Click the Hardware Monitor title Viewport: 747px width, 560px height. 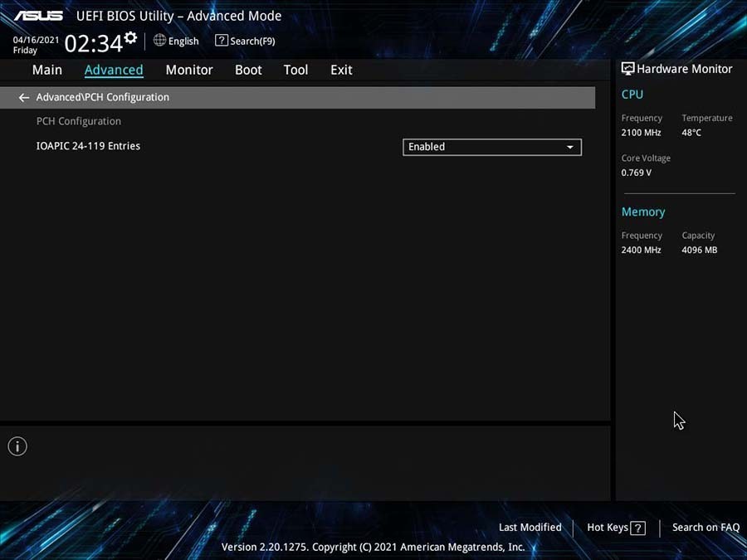685,69
